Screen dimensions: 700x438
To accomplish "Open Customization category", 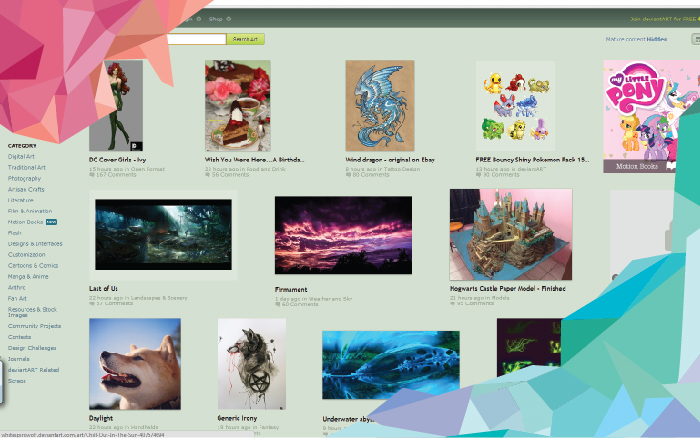I will pyautogui.click(x=26, y=254).
